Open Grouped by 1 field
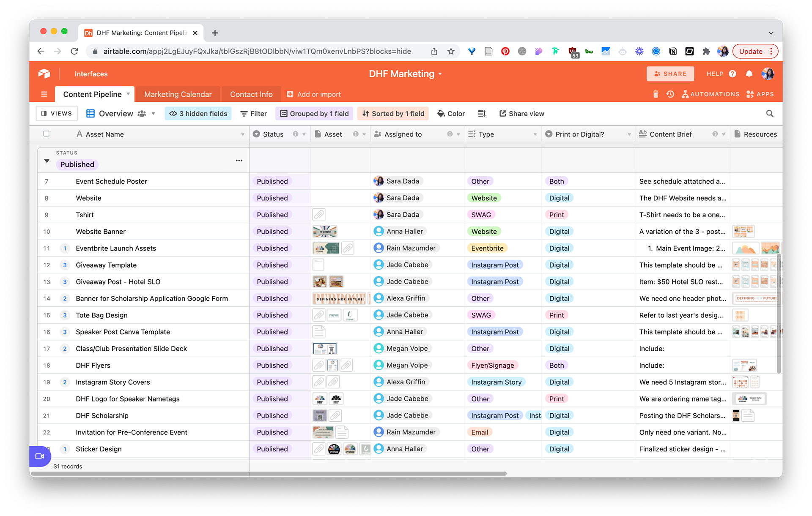 tap(315, 114)
